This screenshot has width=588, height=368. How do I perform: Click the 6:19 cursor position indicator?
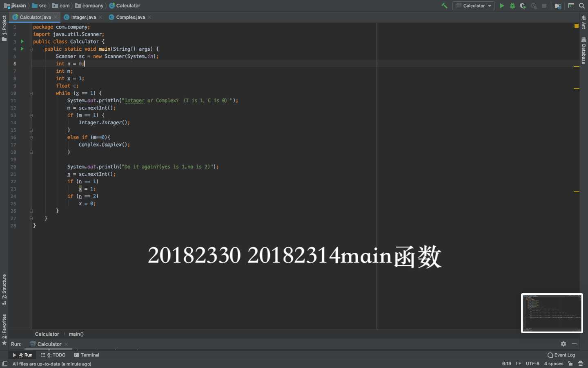point(507,364)
